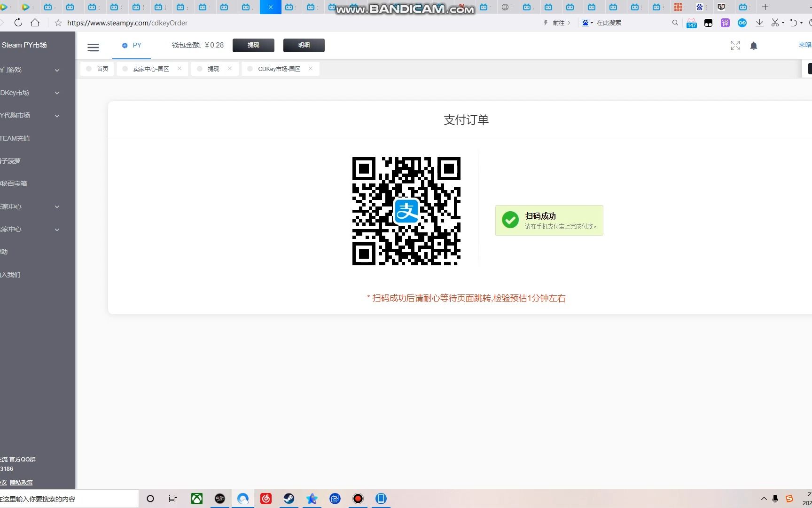Show hidden tray icons chevron
The height and width of the screenshot is (508, 812).
[764, 499]
